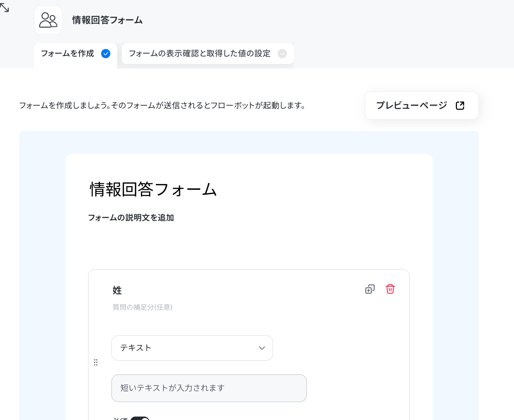Click the chevron arrow in the テキスト dropdown

[262, 348]
